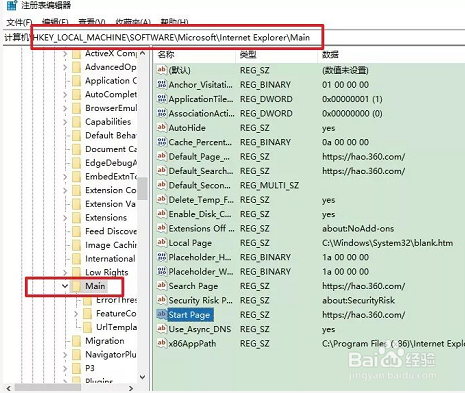The image size is (465, 393).
Task: Click the tree vertical scrollbar thumb
Action: pyautogui.click(x=143, y=188)
